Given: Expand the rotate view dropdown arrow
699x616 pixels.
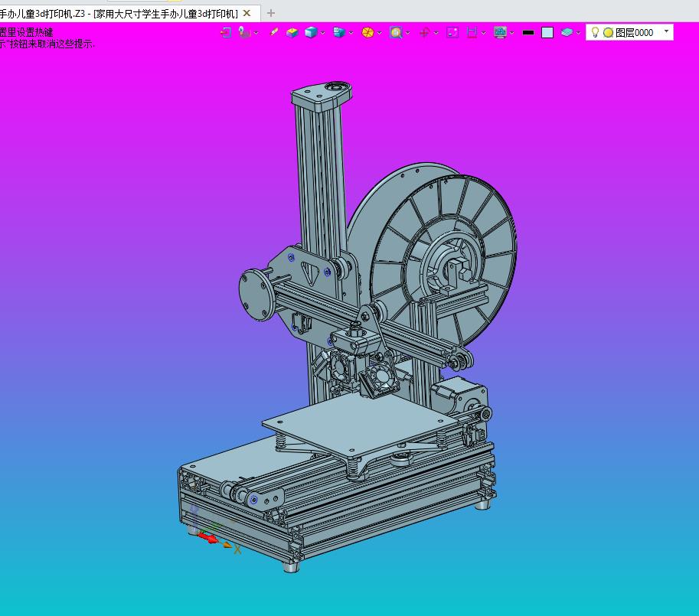Looking at the screenshot, I should pyautogui.click(x=436, y=33).
